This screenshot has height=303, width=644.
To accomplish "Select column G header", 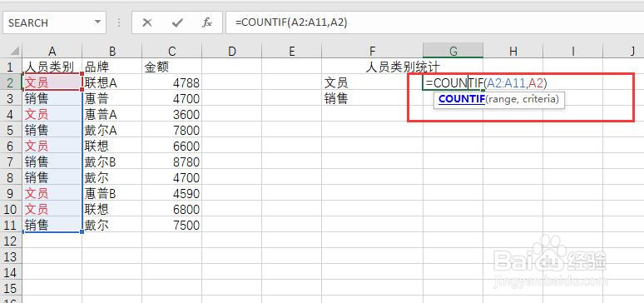I will coord(453,51).
